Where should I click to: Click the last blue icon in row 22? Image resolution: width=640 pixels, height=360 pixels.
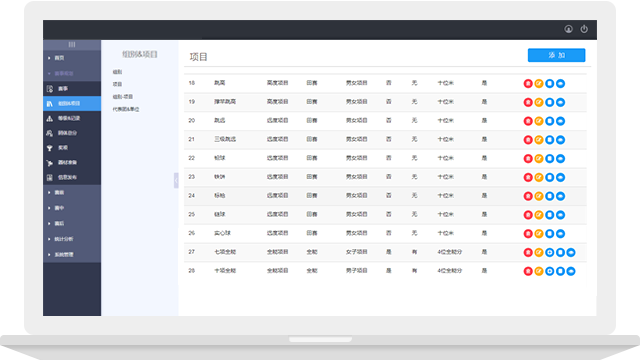click(x=560, y=158)
